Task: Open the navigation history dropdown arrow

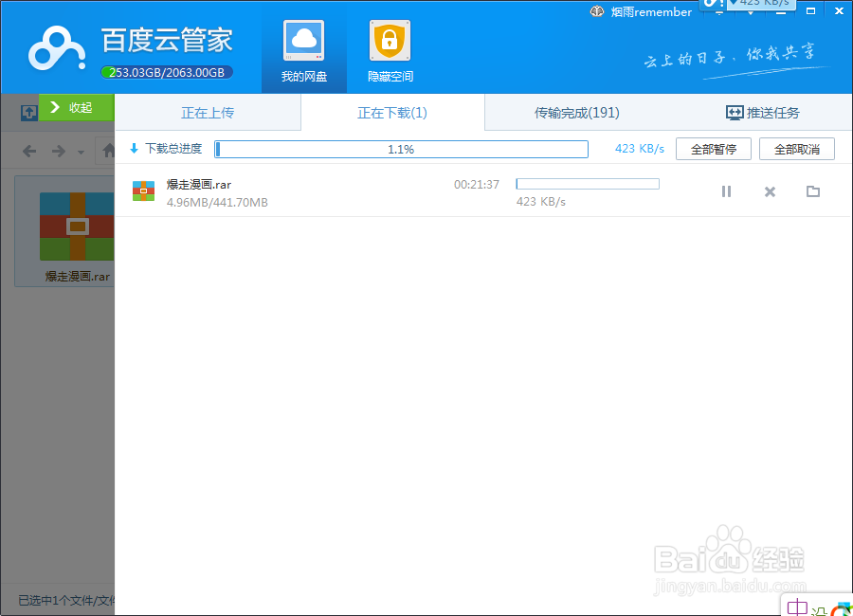Action: click(81, 153)
